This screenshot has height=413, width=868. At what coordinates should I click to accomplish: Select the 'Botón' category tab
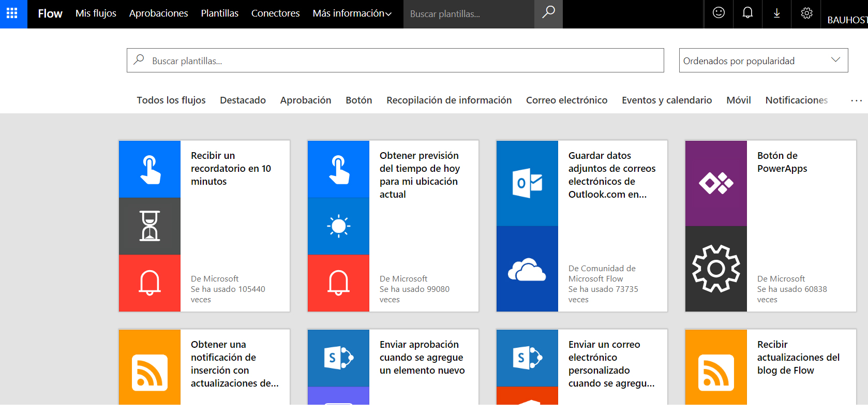point(359,100)
